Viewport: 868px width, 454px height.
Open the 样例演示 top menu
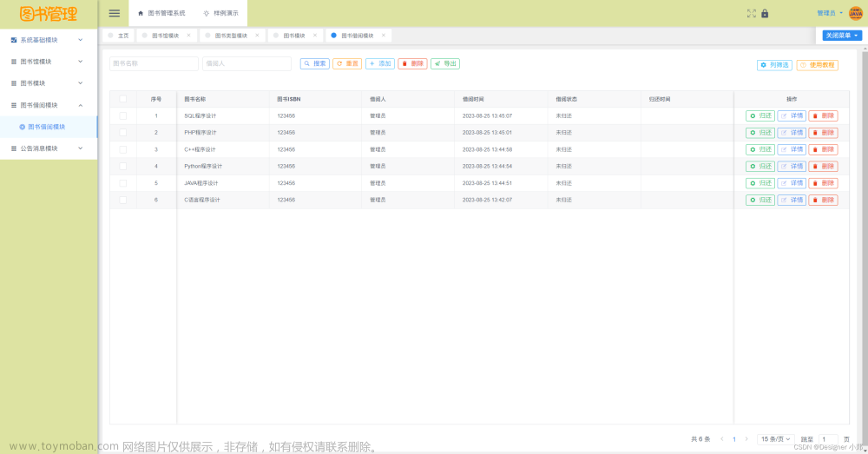point(220,13)
